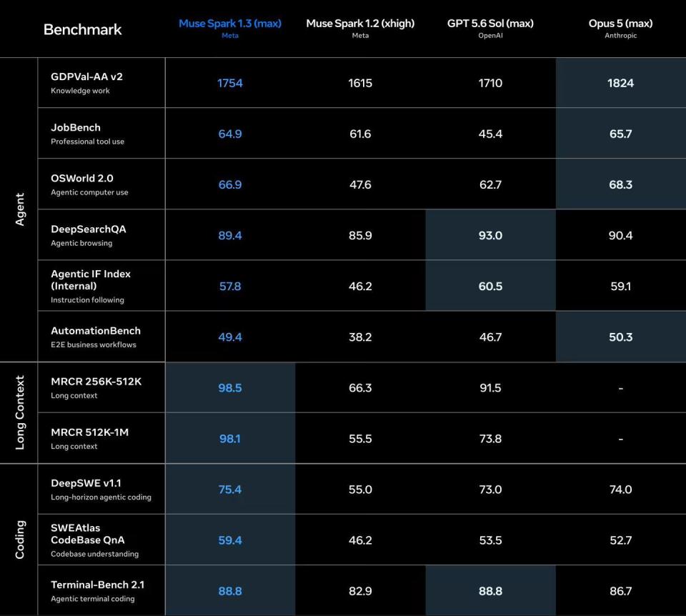This screenshot has height=616, width=686.
Task: Select the MRCR 256K-512K benchmark label
Action: coord(96,382)
